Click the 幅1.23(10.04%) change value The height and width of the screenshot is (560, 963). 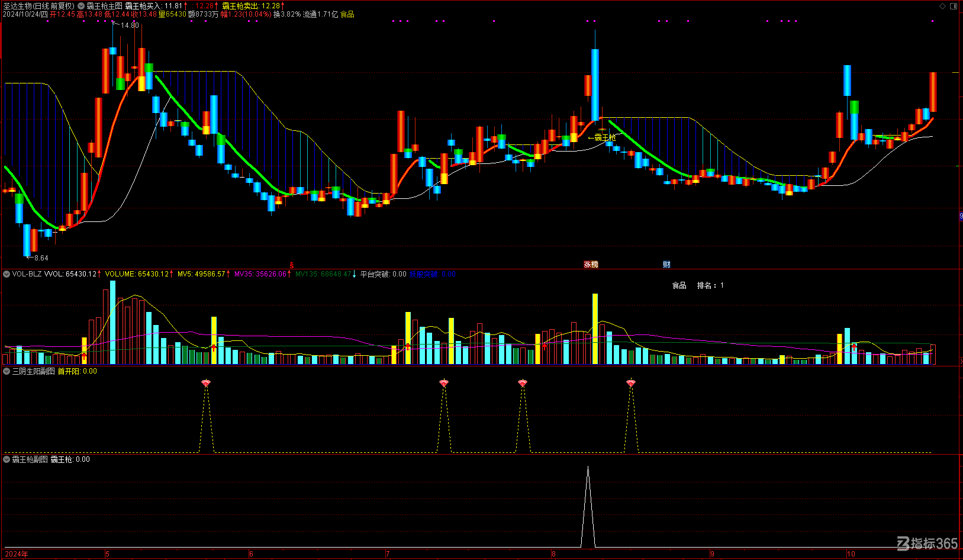tap(246, 14)
